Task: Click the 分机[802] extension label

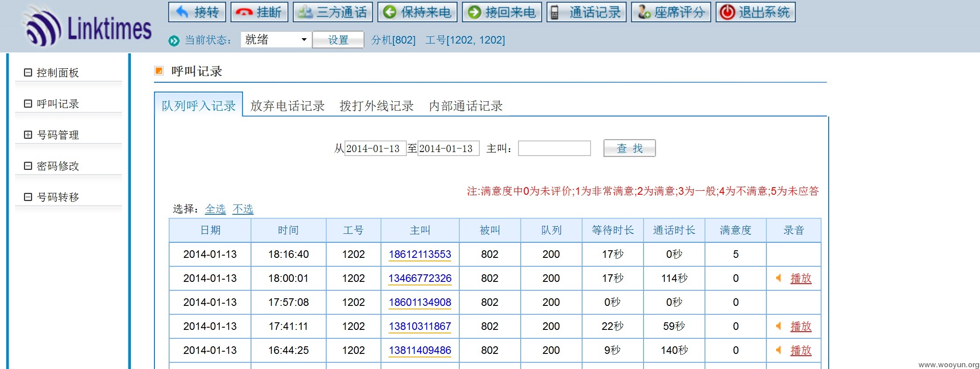Action: tap(393, 40)
